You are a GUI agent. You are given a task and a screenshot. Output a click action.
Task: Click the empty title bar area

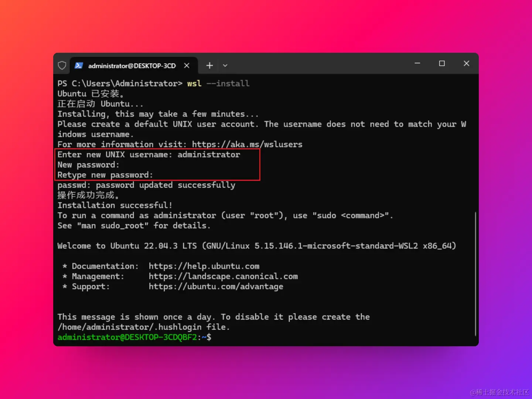pyautogui.click(x=318, y=64)
